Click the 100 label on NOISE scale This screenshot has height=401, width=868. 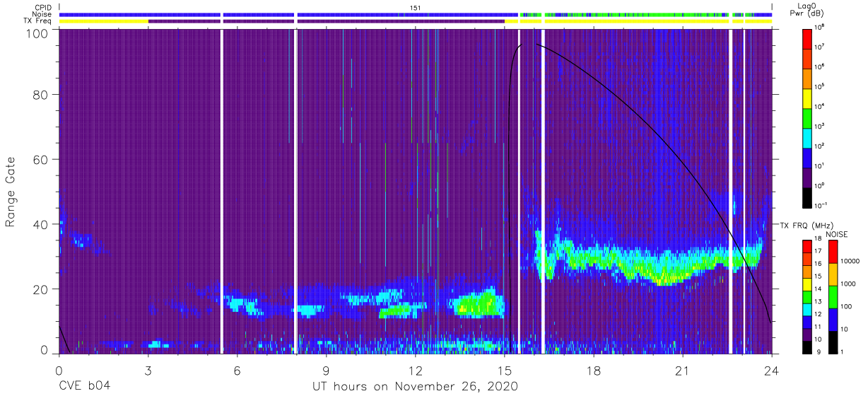pyautogui.click(x=845, y=307)
